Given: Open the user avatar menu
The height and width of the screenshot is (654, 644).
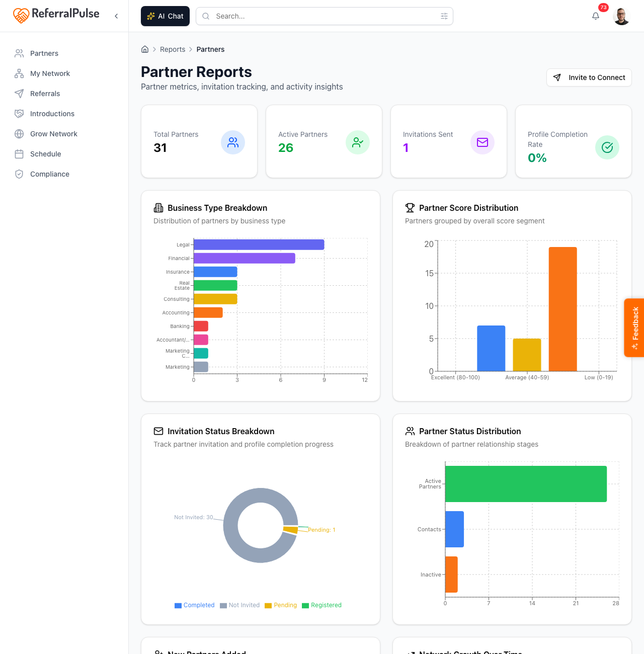Looking at the screenshot, I should 622,16.
